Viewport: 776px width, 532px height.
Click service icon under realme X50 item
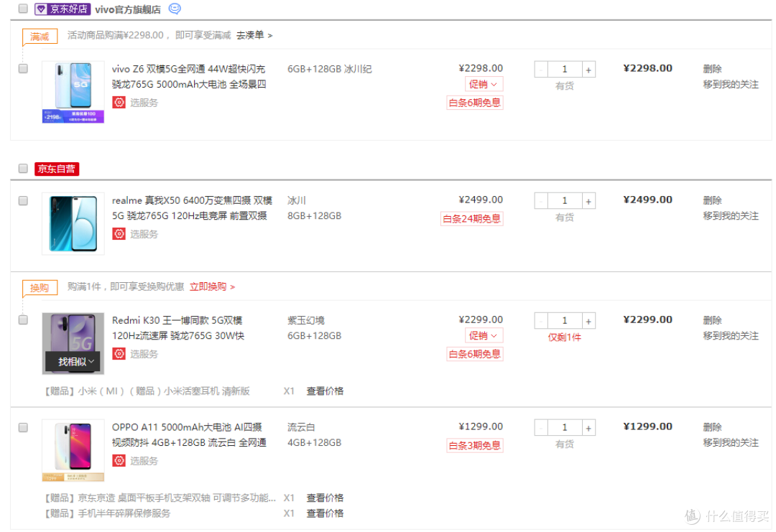[x=119, y=234]
